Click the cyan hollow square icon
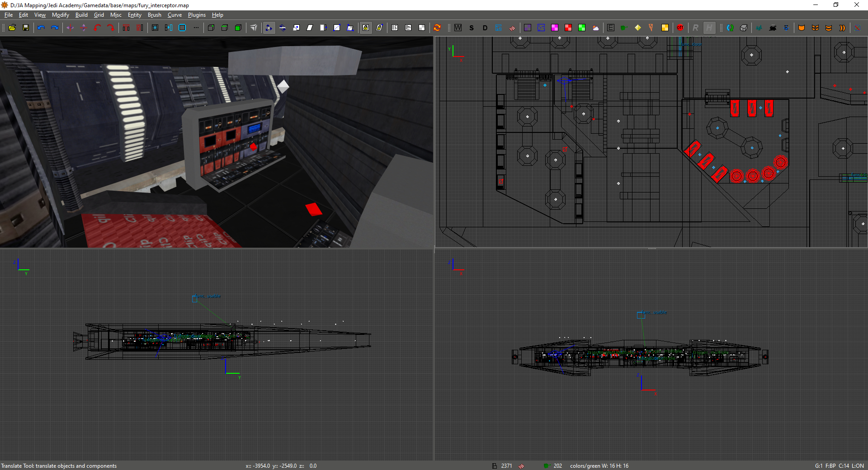Viewport: 868px width, 470px height. point(182,28)
